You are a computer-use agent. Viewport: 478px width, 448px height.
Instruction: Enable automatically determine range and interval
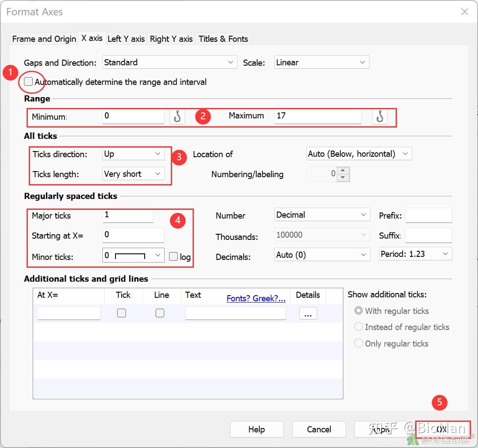29,82
